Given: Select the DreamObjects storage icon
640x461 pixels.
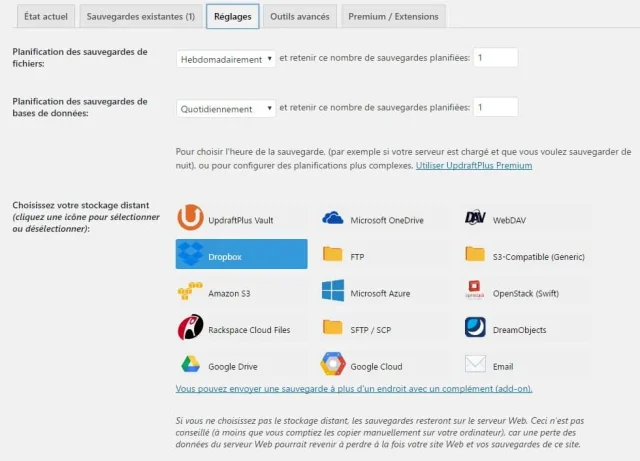Looking at the screenshot, I should [476, 328].
